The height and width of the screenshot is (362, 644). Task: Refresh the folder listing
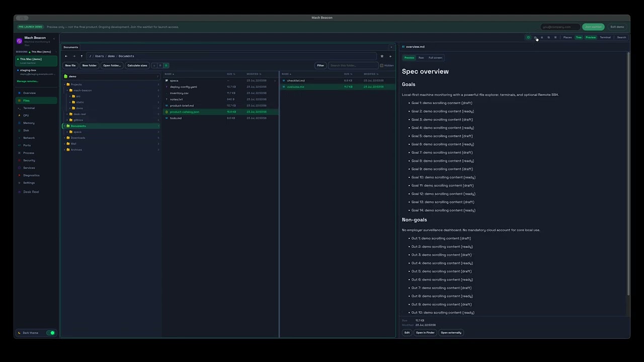pos(390,56)
